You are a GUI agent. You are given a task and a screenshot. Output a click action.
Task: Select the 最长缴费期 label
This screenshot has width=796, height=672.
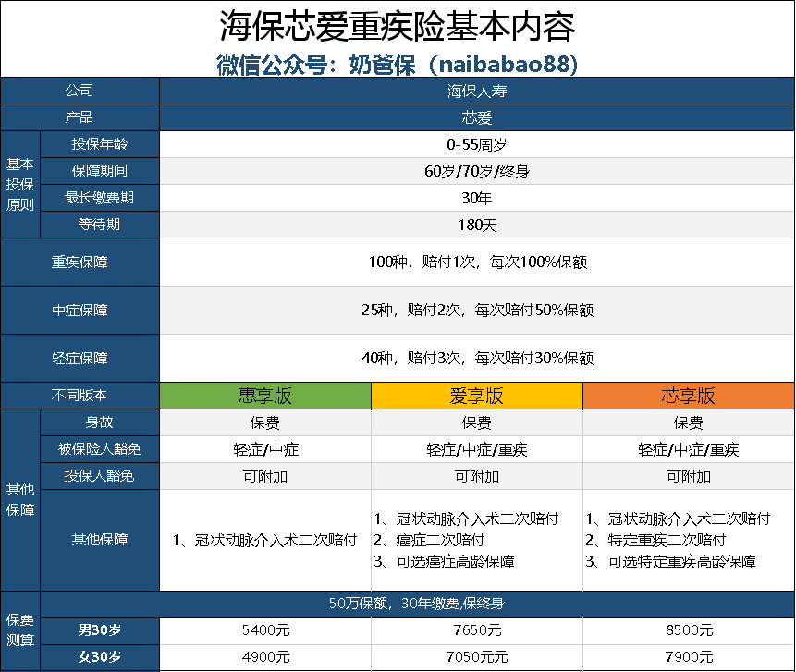pyautogui.click(x=100, y=198)
